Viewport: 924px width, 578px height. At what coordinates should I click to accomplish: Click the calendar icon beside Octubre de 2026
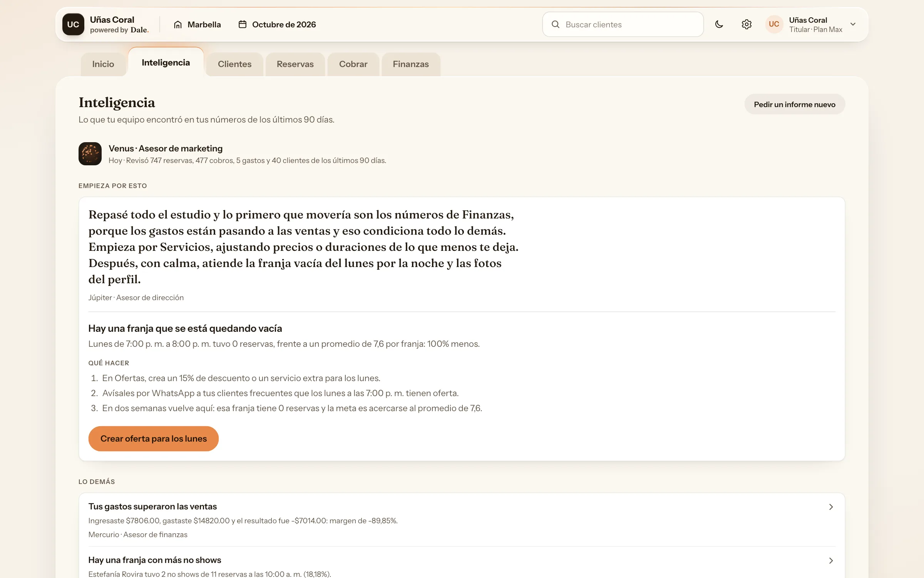point(243,24)
